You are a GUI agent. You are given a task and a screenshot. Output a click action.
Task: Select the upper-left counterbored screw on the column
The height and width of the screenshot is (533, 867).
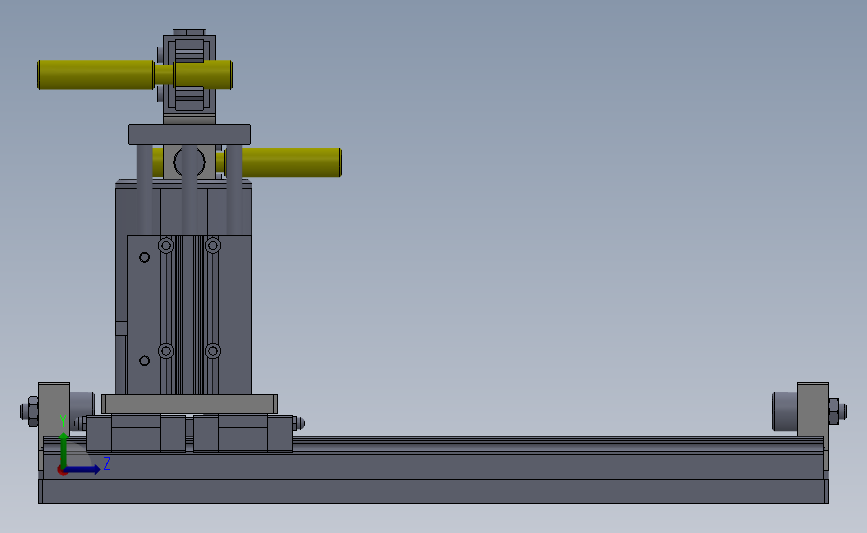tap(166, 245)
